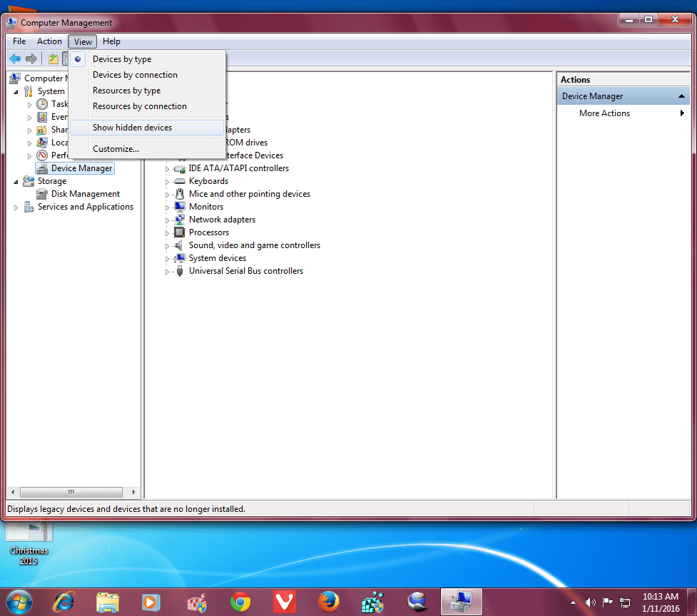The image size is (697, 616).
Task: Expand Sound, video and game controllers
Action: point(166,245)
